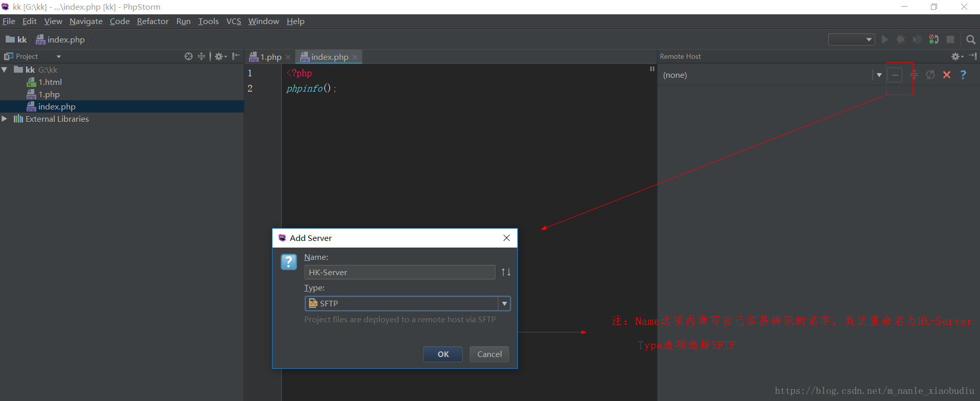Open the Edit menu
Viewport: 980px width, 401px height.
(x=30, y=21)
